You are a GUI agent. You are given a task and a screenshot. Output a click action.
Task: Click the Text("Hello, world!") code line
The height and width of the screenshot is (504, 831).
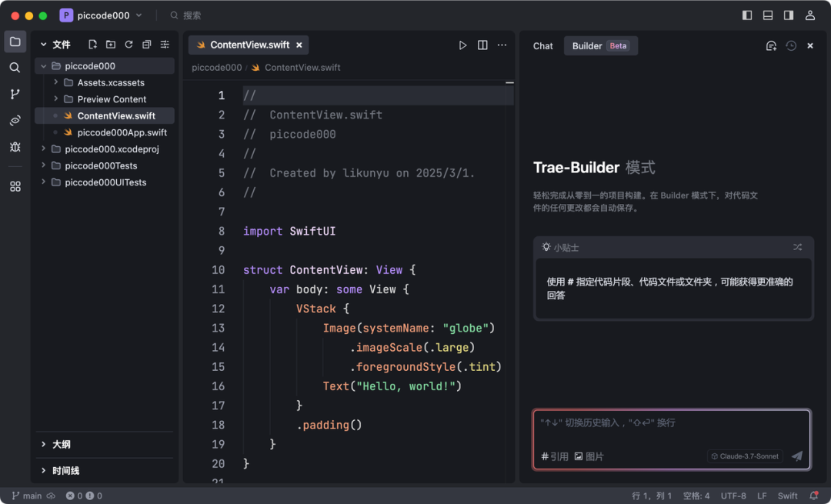click(x=392, y=386)
